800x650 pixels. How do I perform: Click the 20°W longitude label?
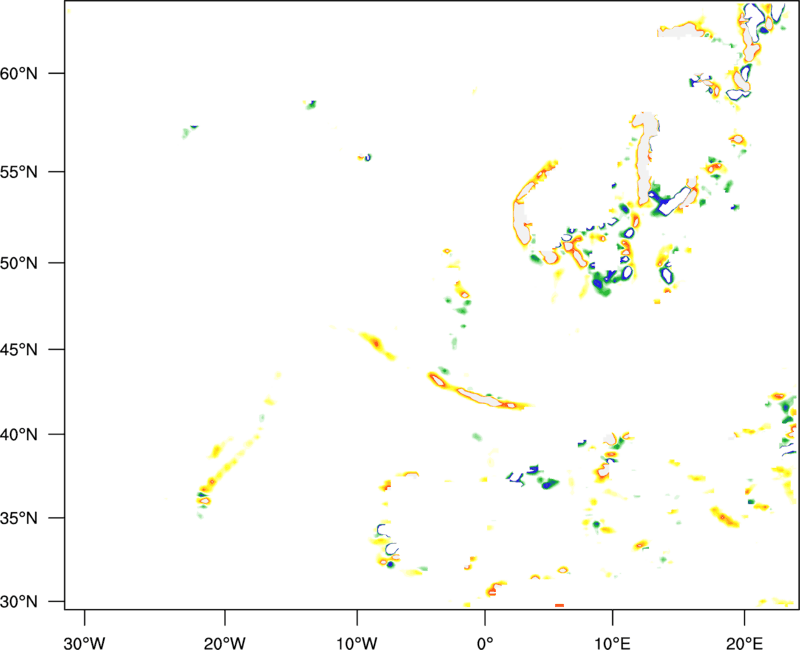pos(225,643)
